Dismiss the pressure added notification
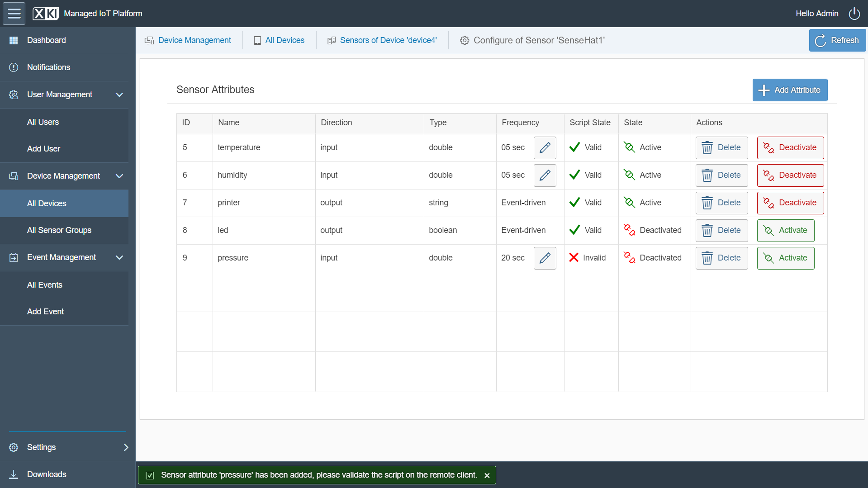The image size is (868, 488). [487, 475]
